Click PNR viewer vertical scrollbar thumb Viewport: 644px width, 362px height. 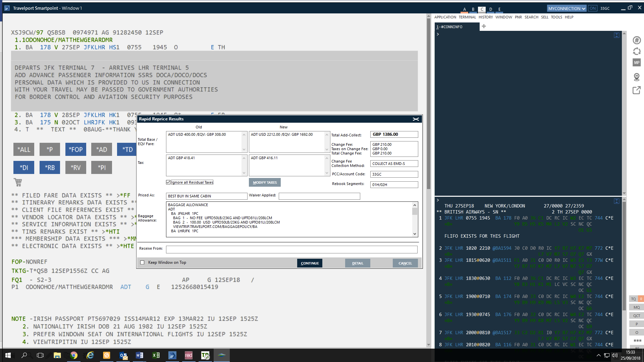click(429, 104)
